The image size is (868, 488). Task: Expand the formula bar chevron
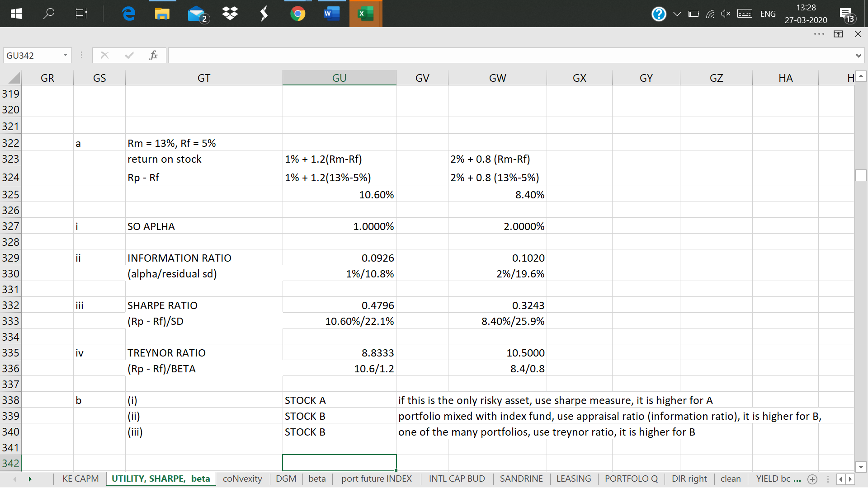pos(858,56)
